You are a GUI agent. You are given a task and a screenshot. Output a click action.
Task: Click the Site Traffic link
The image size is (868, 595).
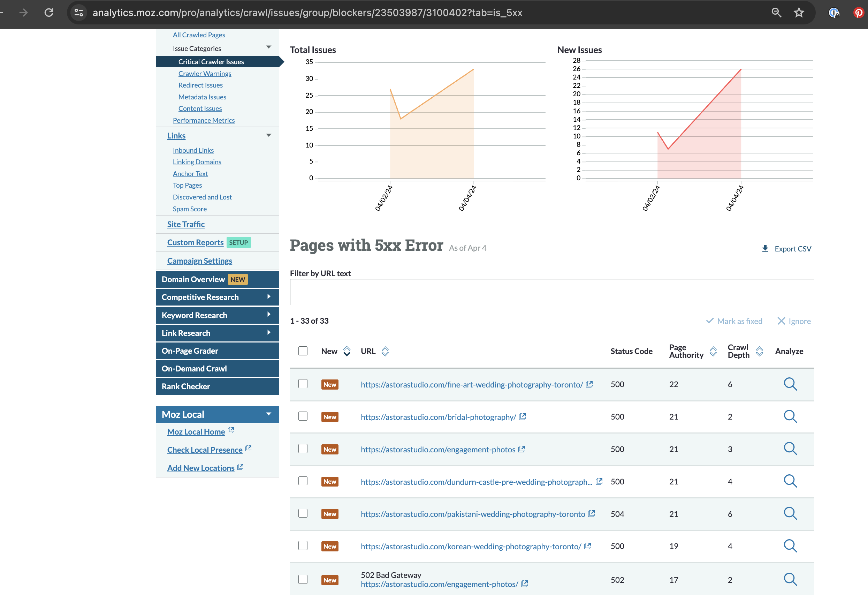[x=185, y=224]
